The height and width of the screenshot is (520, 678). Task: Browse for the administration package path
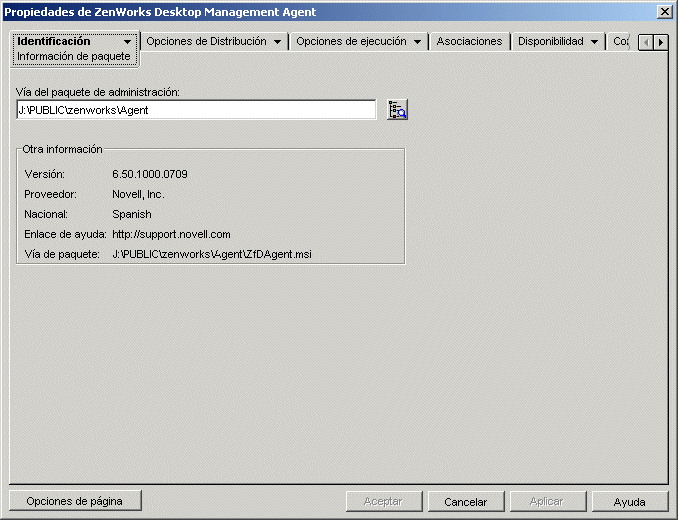(397, 110)
